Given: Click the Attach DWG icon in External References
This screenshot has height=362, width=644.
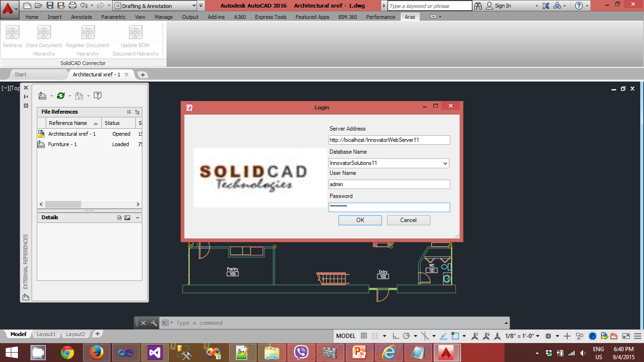Looking at the screenshot, I should click(42, 96).
